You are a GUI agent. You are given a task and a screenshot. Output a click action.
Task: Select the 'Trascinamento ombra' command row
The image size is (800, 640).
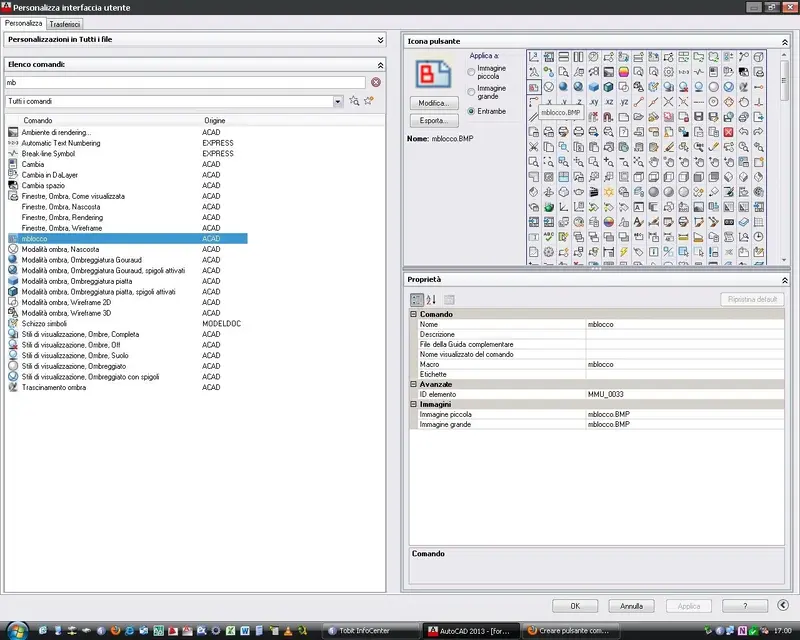[128, 387]
